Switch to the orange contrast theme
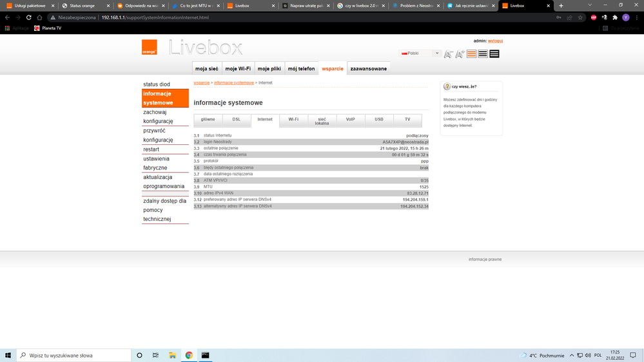 [471, 54]
